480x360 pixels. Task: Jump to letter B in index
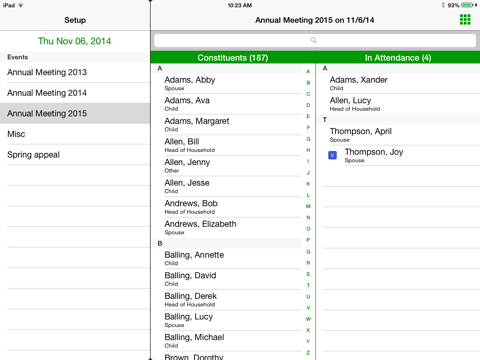tap(308, 83)
